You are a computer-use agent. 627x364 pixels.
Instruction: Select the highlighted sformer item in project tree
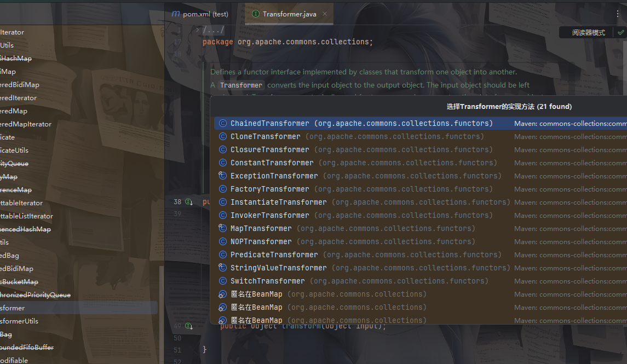point(79,308)
